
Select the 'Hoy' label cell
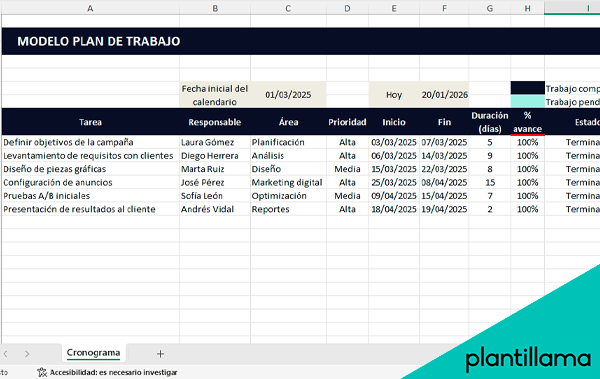(394, 95)
